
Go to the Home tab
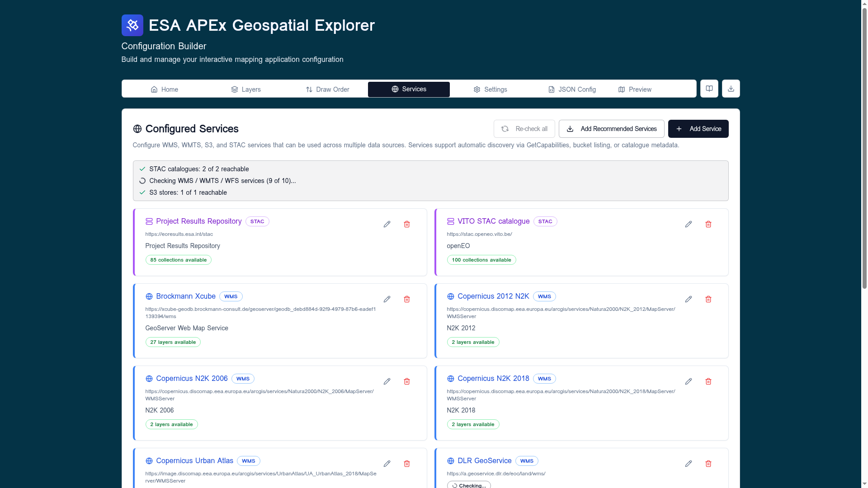click(165, 89)
